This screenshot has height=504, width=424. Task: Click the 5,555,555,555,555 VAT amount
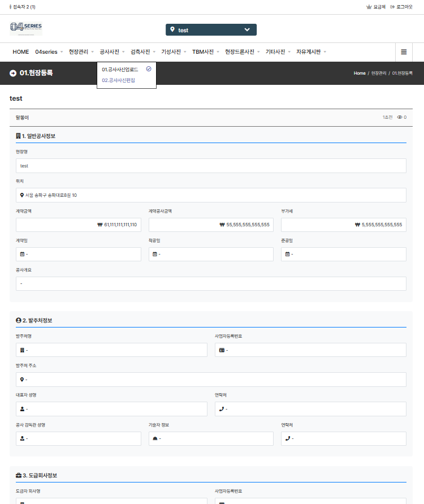[x=382, y=225]
